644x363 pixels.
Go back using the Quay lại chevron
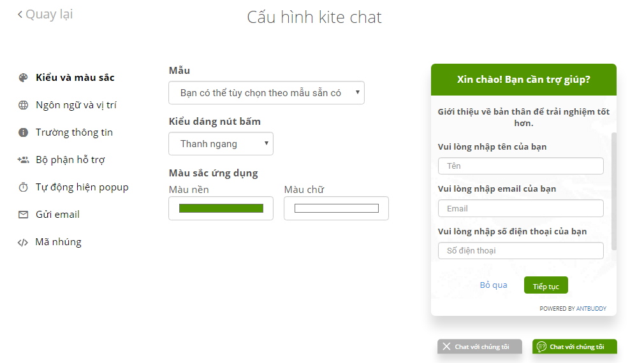20,15
